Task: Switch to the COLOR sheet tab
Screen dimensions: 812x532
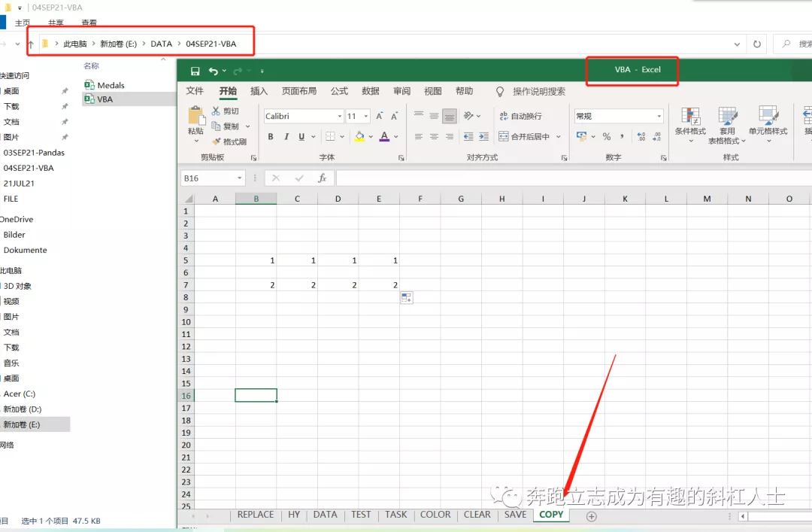Action: (435, 515)
